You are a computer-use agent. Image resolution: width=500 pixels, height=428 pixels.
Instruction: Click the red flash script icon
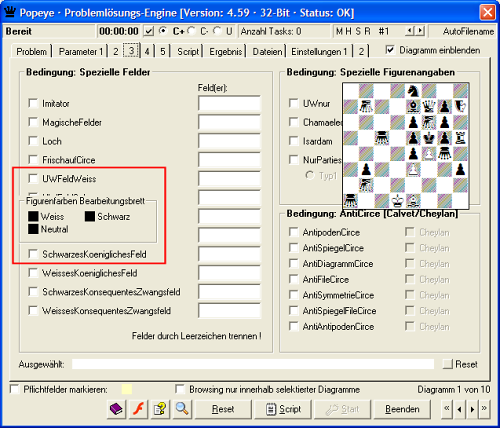[138, 409]
